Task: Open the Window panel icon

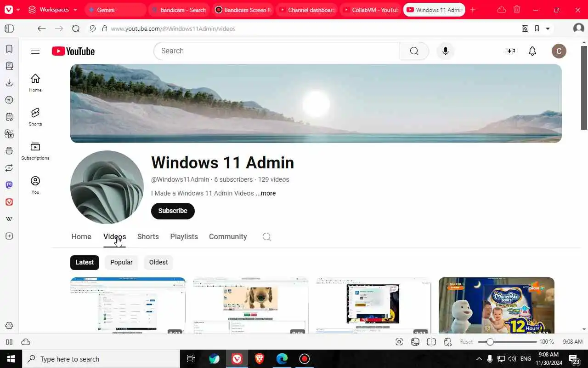Action: tap(9, 151)
